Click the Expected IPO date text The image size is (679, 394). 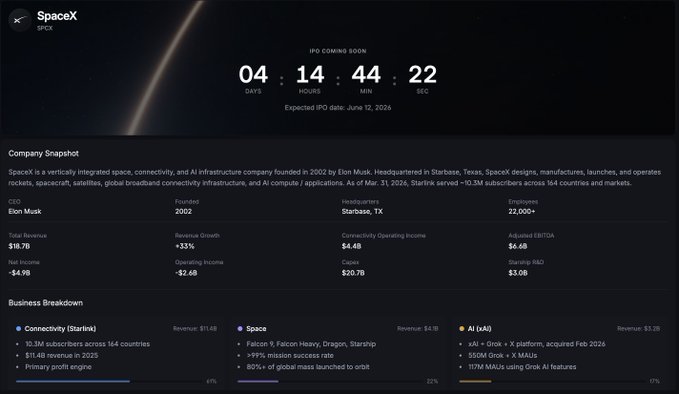click(x=338, y=108)
